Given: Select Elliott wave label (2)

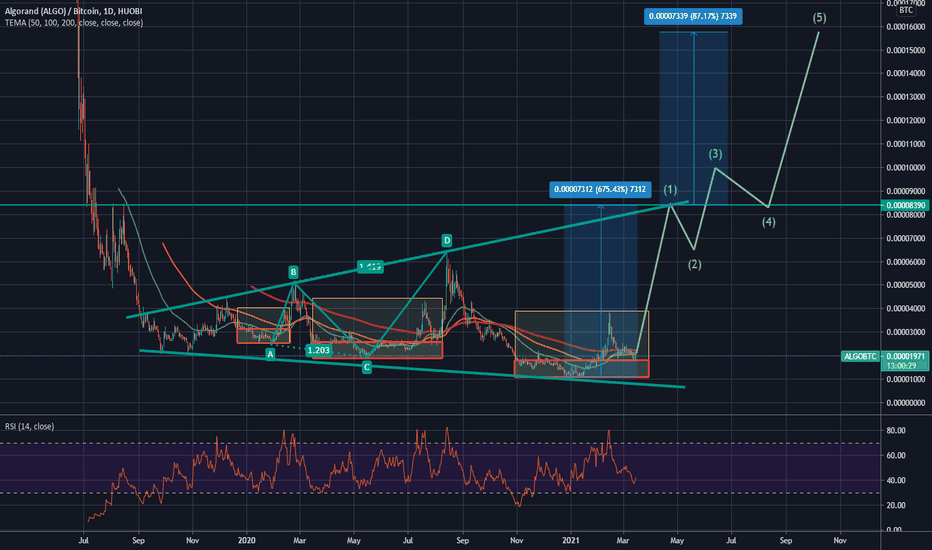Looking at the screenshot, I should pyautogui.click(x=694, y=265).
